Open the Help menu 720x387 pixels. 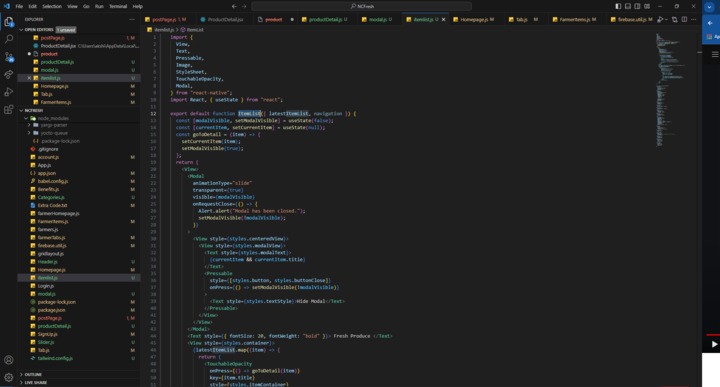138,6
